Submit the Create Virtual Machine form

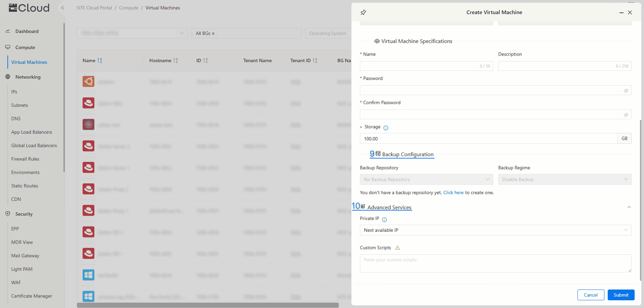point(620,295)
